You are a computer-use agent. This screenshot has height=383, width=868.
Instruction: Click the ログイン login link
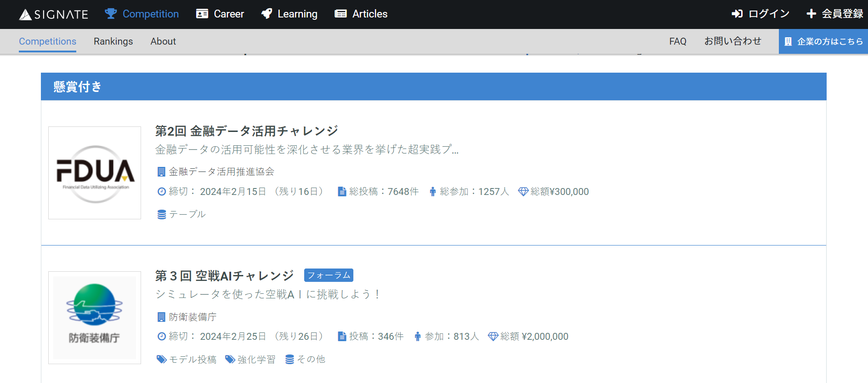[x=760, y=14]
